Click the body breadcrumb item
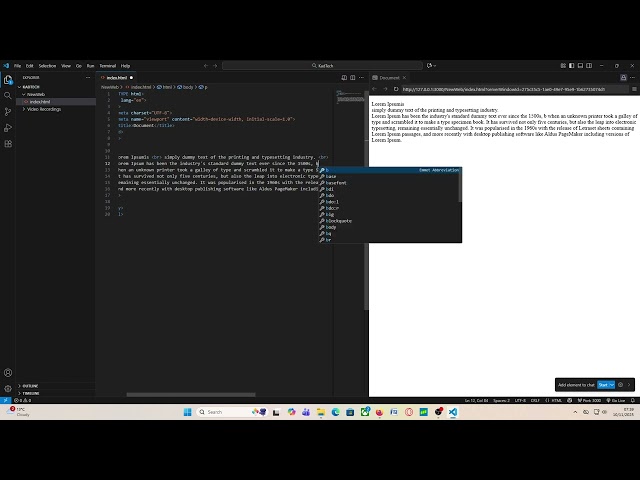 click(x=185, y=87)
